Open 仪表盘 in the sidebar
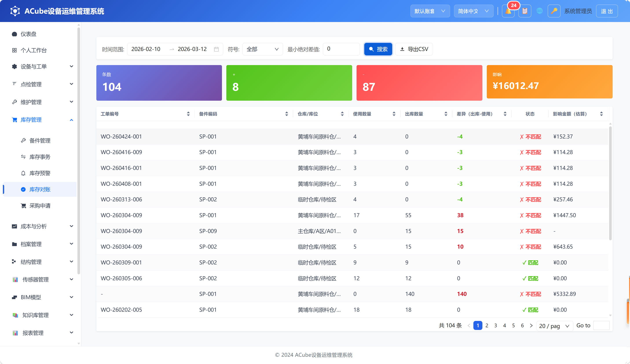The height and width of the screenshot is (364, 630). pos(40,34)
